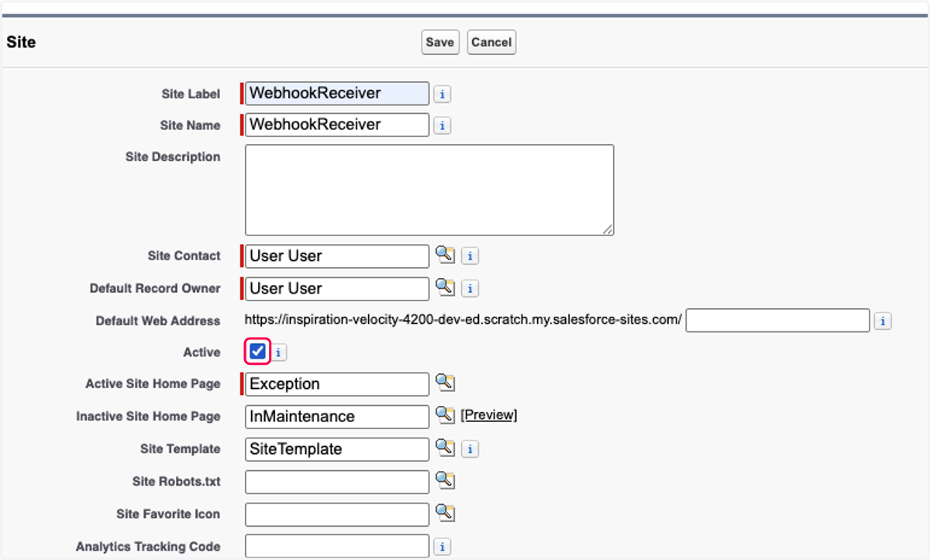Open lookup icon for Site Robots.txt
Image resolution: width=930 pixels, height=560 pixels.
coord(445,481)
